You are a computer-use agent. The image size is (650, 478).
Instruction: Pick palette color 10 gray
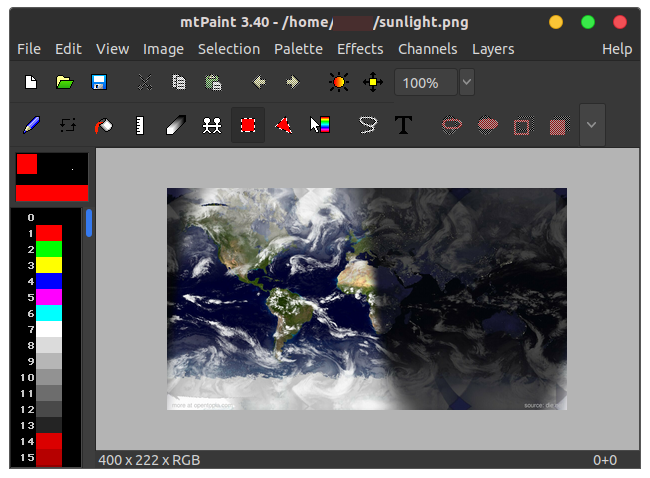(x=49, y=377)
